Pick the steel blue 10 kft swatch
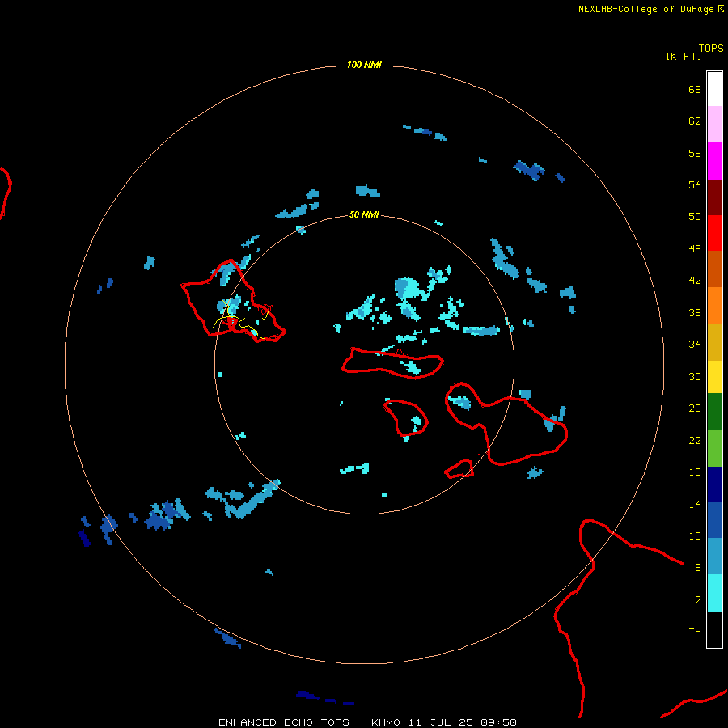 pos(714,557)
